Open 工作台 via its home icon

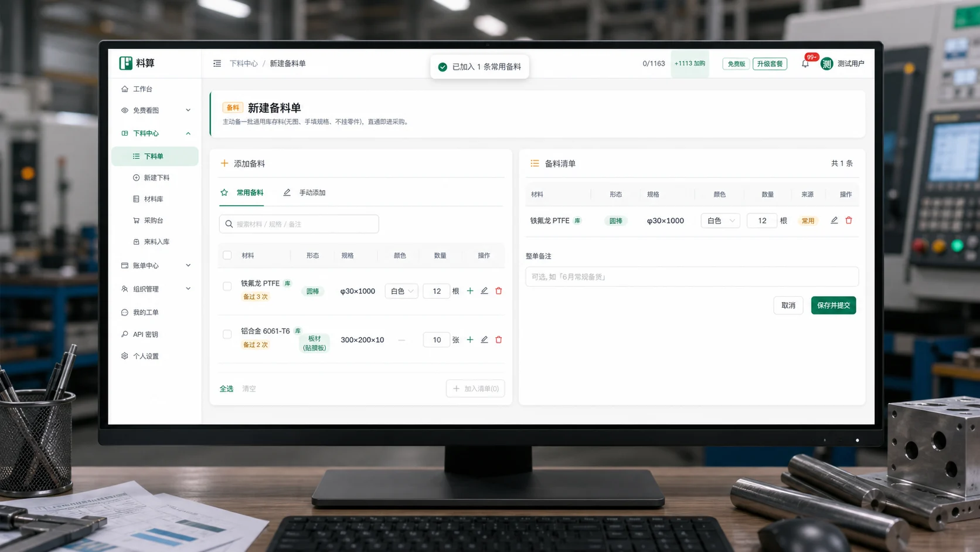[125, 89]
